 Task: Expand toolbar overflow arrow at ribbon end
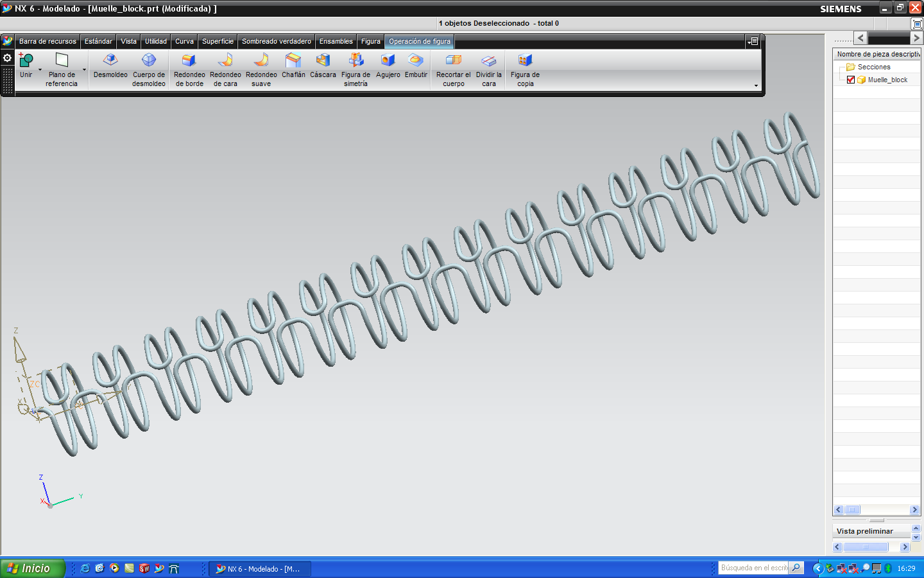756,85
